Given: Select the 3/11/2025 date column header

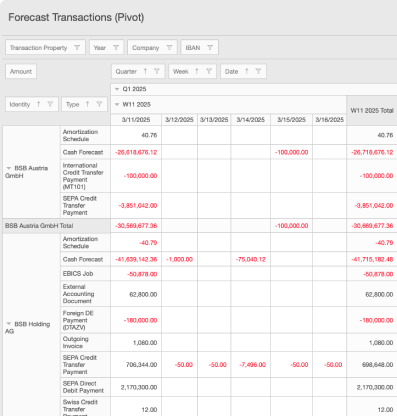Looking at the screenshot, I should [x=136, y=120].
